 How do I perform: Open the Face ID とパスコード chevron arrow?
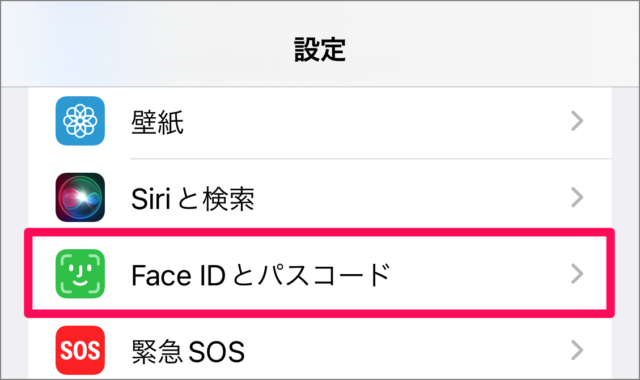pyautogui.click(x=577, y=274)
